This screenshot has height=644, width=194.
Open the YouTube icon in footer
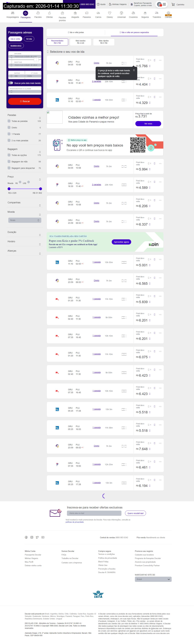coord(43,537)
